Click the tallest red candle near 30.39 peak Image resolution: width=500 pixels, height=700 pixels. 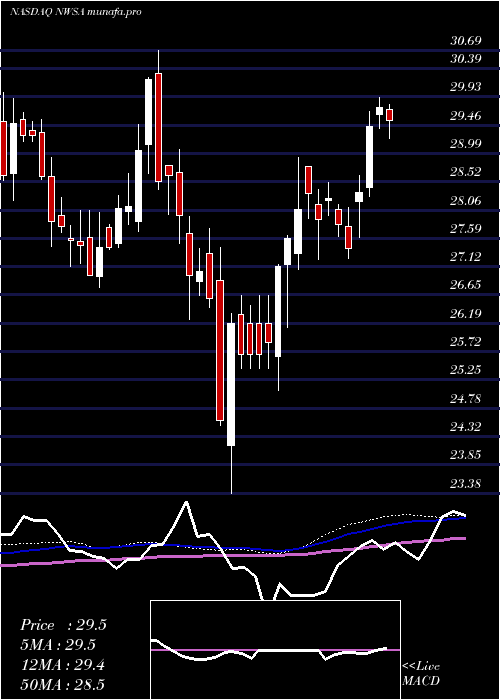pyautogui.click(x=158, y=127)
